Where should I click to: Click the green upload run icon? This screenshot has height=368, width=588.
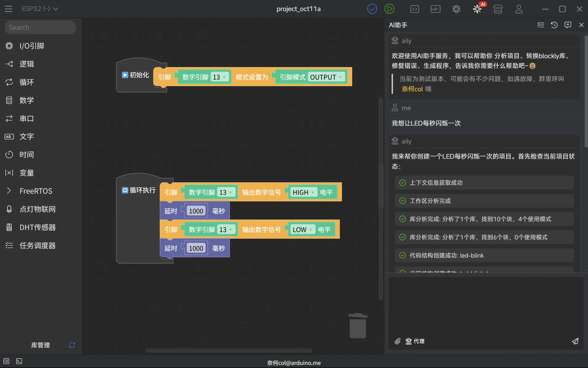(389, 9)
